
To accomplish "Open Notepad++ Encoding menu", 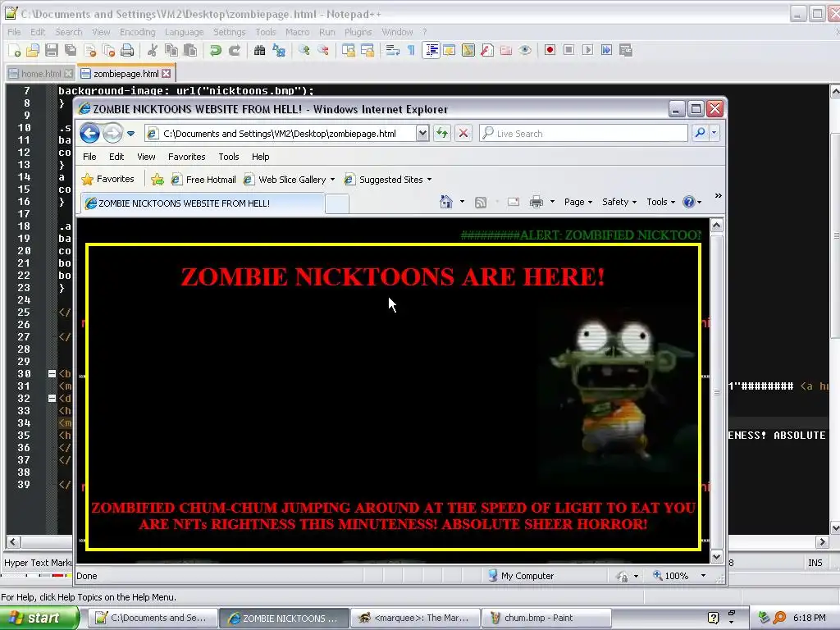I will click(x=137, y=32).
